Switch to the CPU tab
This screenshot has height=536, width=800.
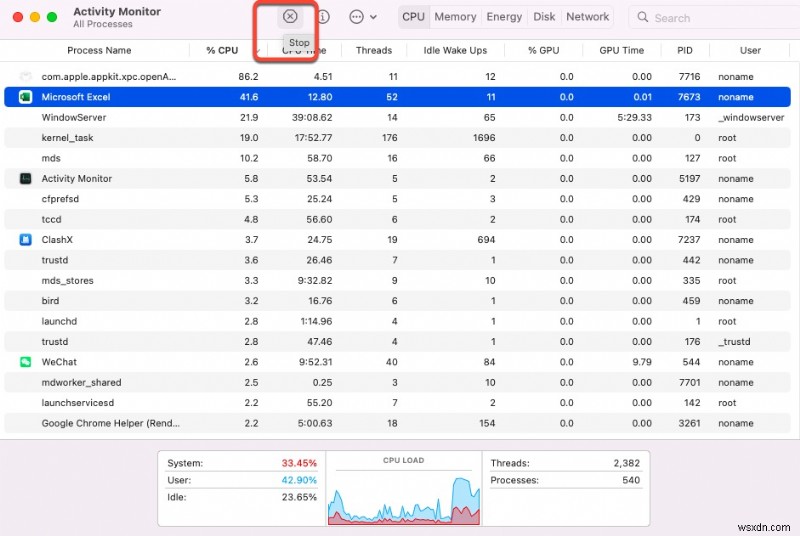[413, 17]
